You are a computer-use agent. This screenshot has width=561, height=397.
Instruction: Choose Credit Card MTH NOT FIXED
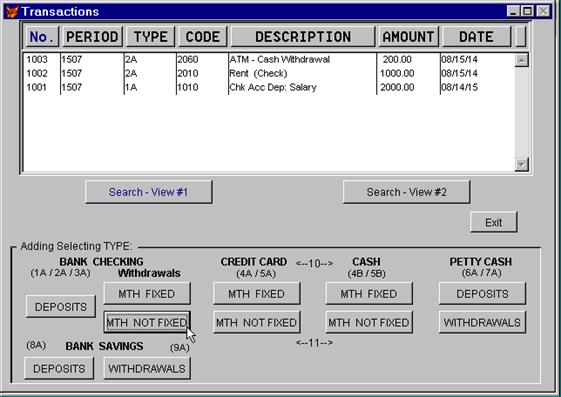(257, 322)
